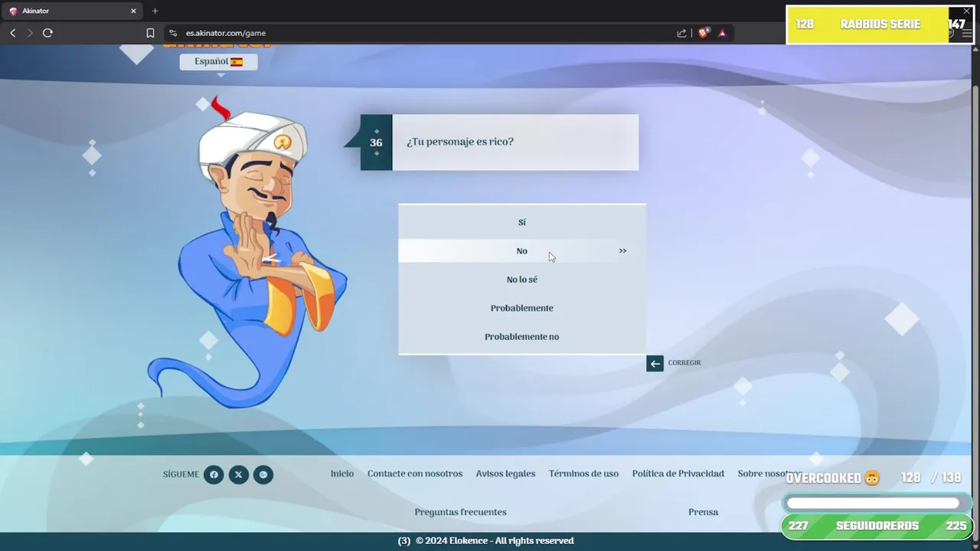This screenshot has width=980, height=551.
Task: Open the third social media icon
Action: [x=263, y=474]
